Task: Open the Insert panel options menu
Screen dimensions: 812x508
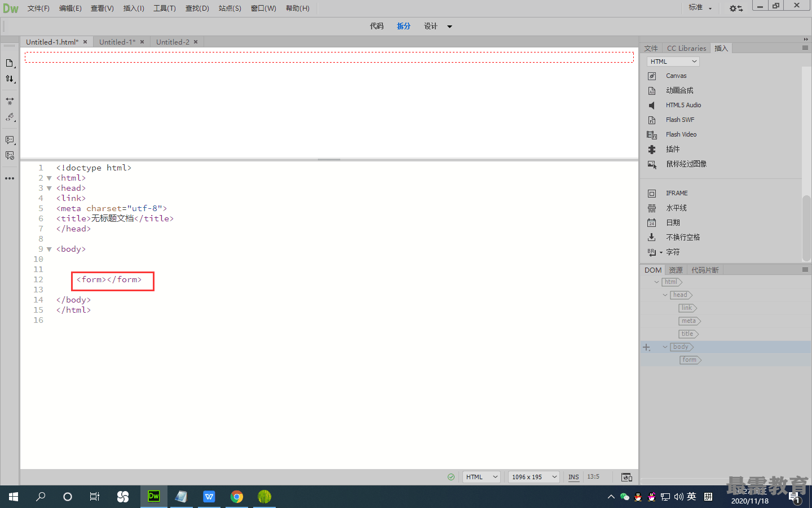Action: point(805,48)
